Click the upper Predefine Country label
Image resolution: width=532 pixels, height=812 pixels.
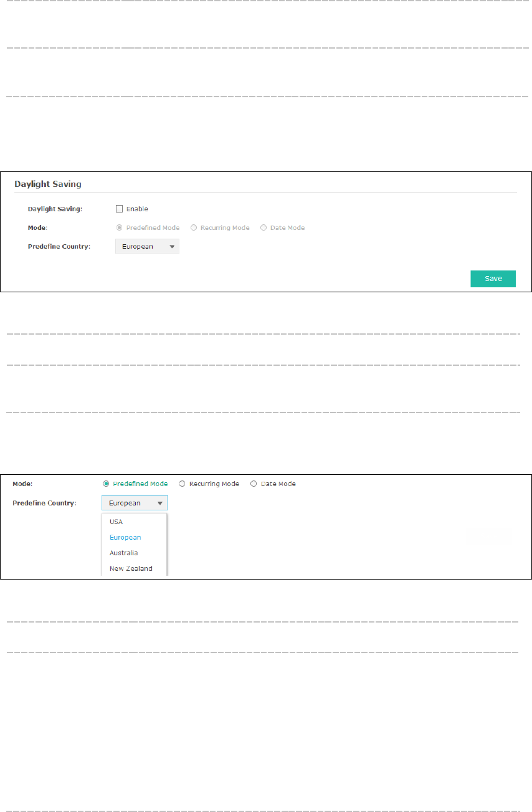pos(59,246)
